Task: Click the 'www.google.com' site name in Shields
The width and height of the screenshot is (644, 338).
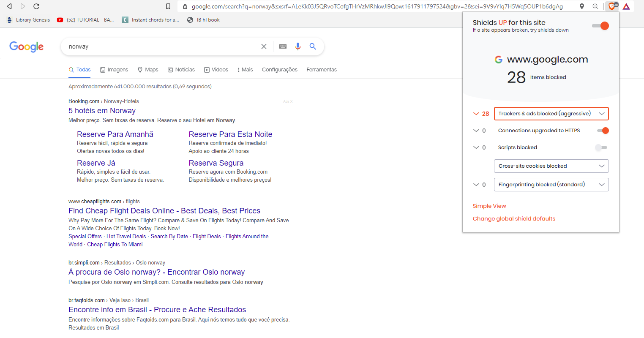Action: tap(547, 60)
